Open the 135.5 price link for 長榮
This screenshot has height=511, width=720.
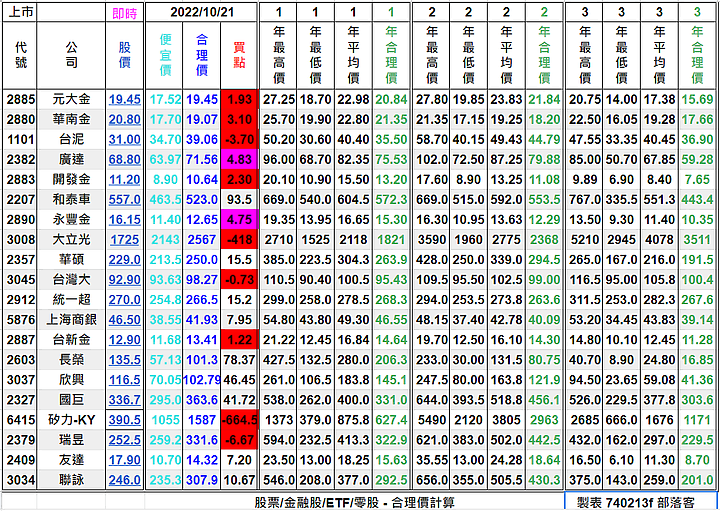pyautogui.click(x=124, y=360)
